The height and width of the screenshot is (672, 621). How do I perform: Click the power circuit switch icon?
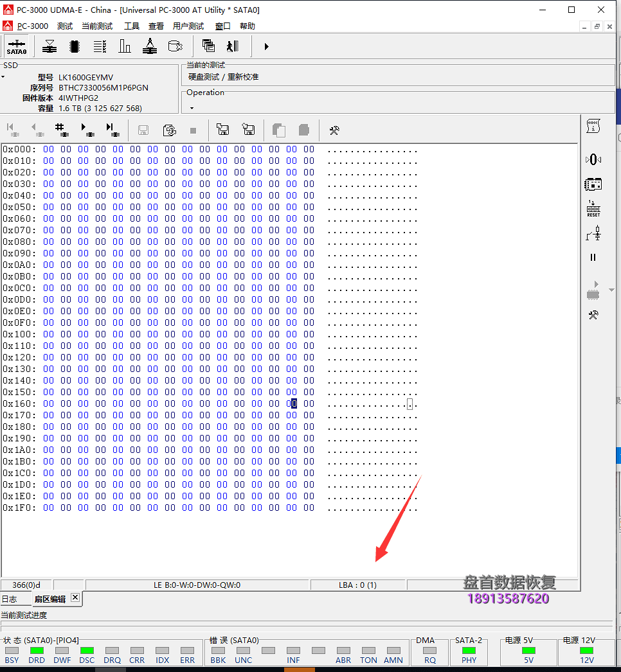pyautogui.click(x=593, y=234)
